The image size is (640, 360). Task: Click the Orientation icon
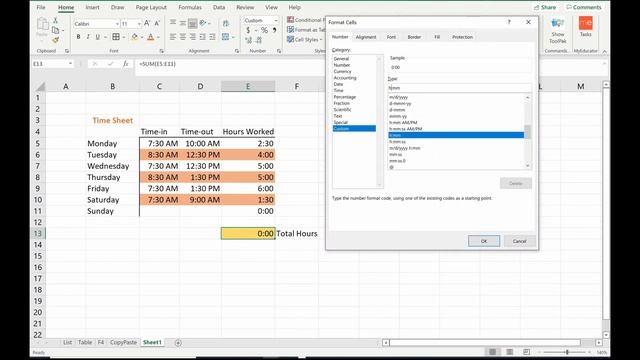[203, 23]
